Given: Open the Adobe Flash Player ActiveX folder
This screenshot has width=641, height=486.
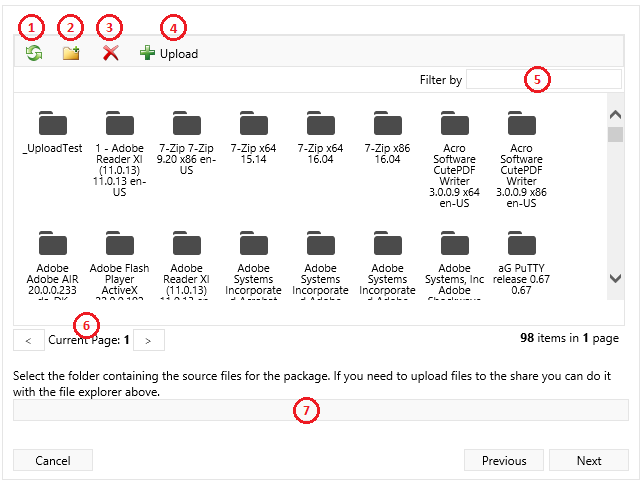Looking at the screenshot, I should pos(119,244).
